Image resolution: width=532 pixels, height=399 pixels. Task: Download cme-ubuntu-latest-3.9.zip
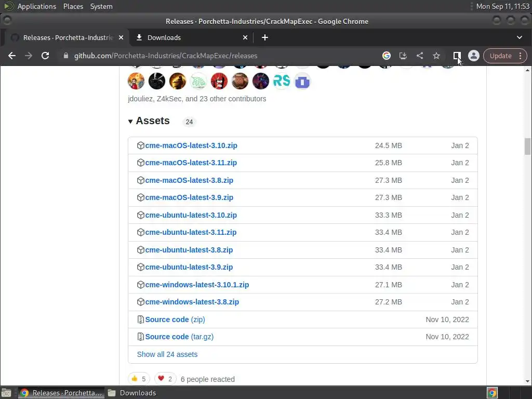point(189,267)
